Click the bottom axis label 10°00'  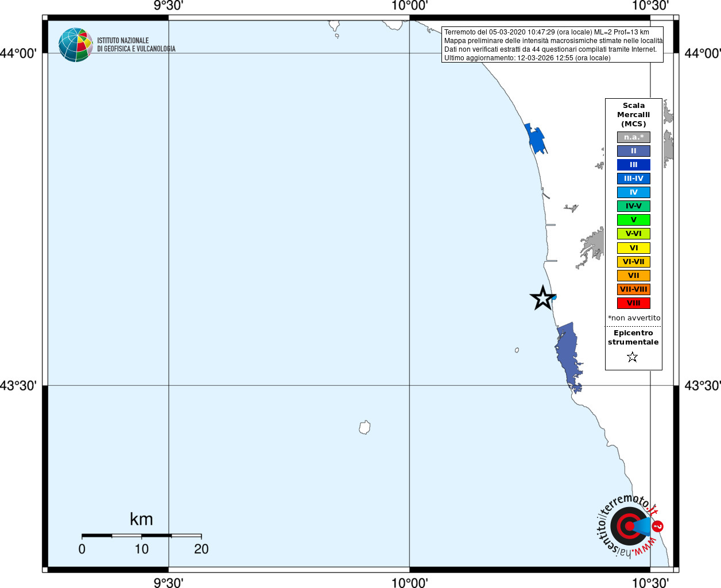point(409,583)
